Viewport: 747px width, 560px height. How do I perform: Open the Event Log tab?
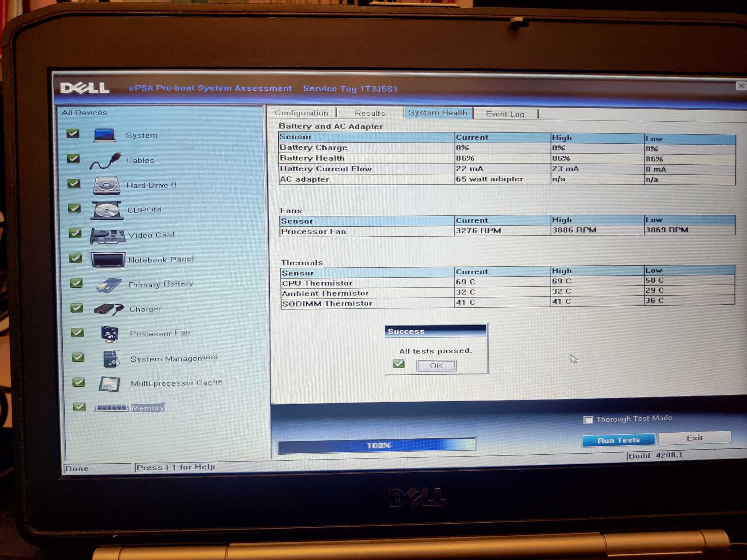505,114
